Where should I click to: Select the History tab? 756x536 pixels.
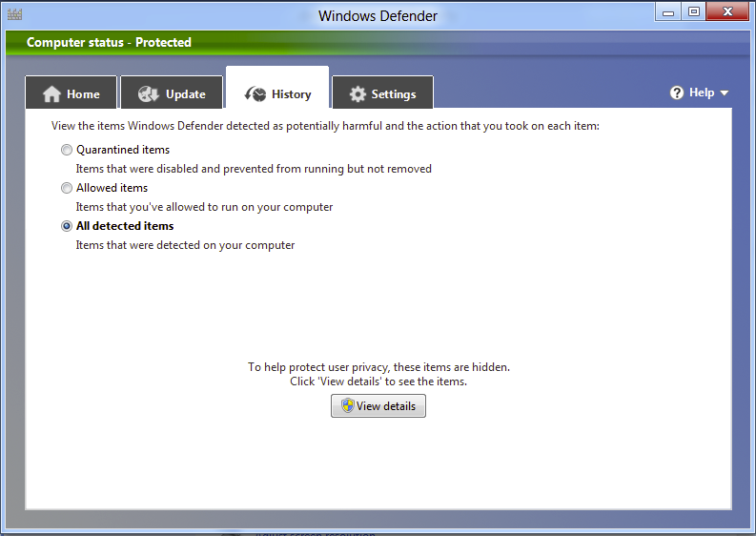click(277, 89)
